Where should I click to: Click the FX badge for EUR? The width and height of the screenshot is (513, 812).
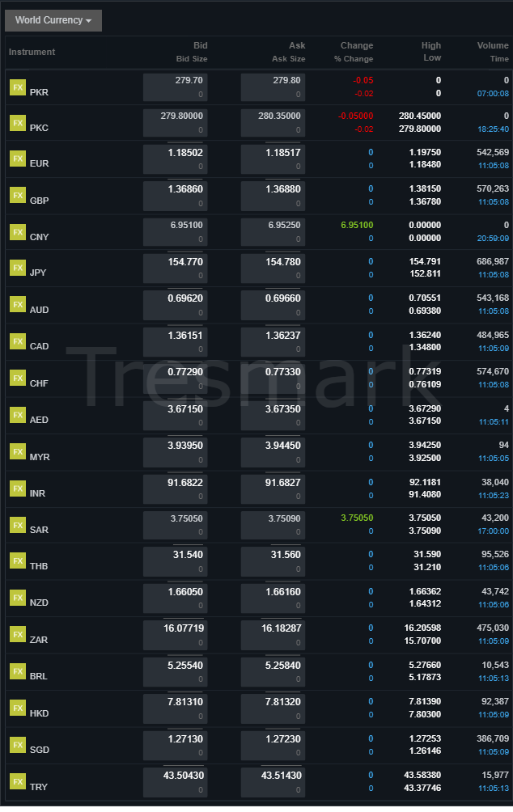(17, 159)
